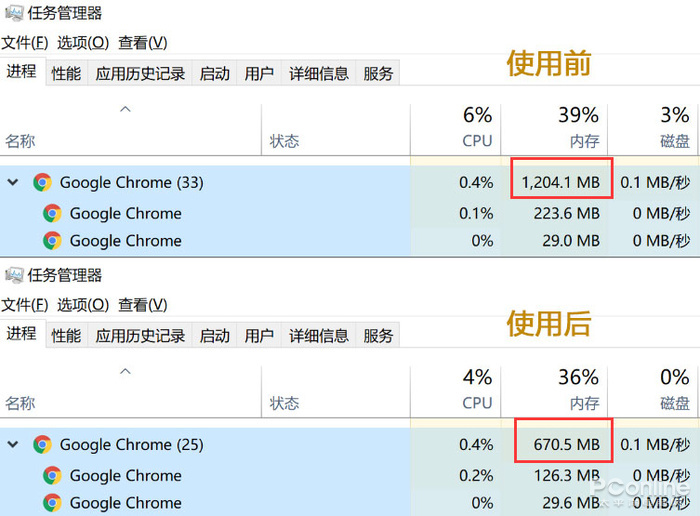
Task: Click the Chrome icon in the 29.6 MB process row
Action: tap(52, 503)
